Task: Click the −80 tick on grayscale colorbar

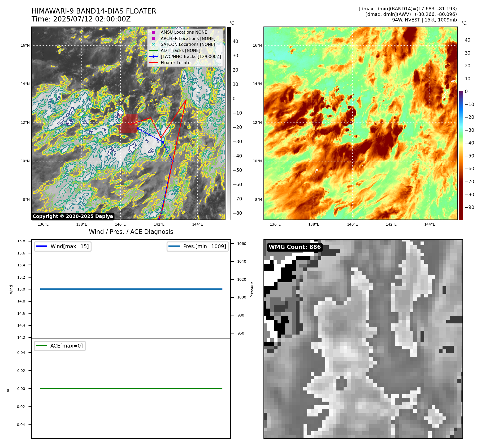Action: click(x=237, y=213)
